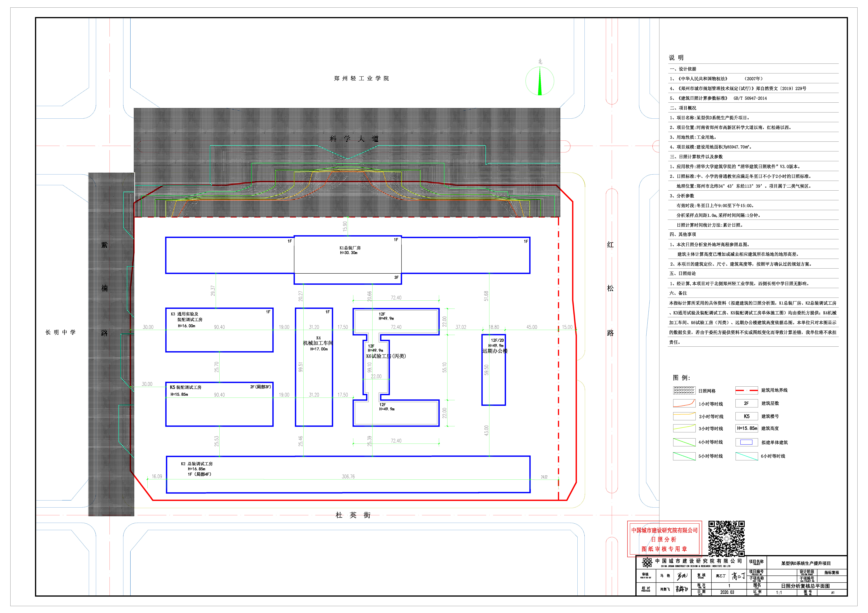Click the 杜英街 street label

(353, 515)
